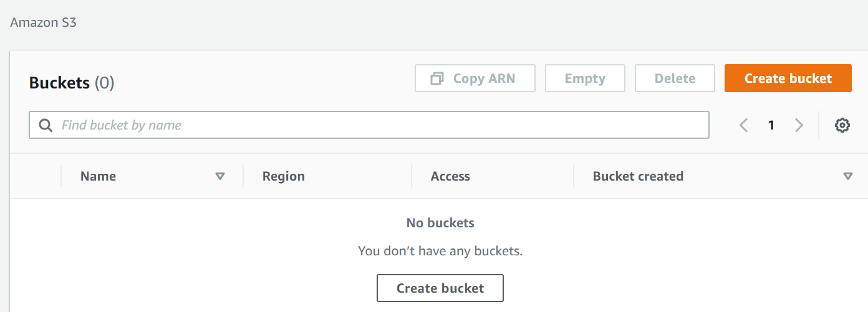Click the Copy ARN button
Image resolution: width=868 pixels, height=312 pixels.
click(475, 78)
